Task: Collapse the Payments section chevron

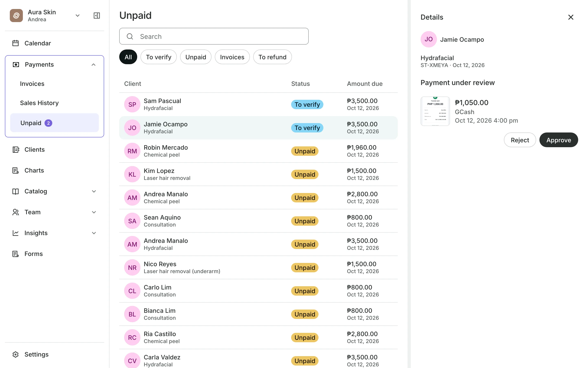Action: tap(94, 64)
